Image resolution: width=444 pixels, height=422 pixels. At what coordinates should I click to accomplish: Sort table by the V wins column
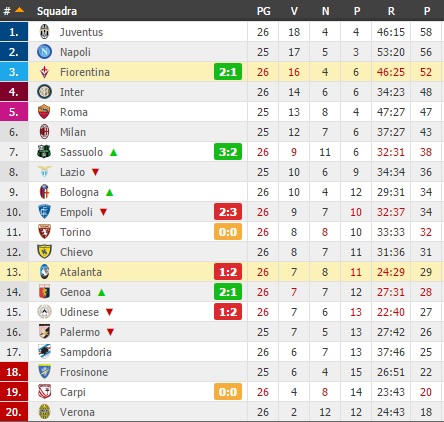(x=294, y=11)
